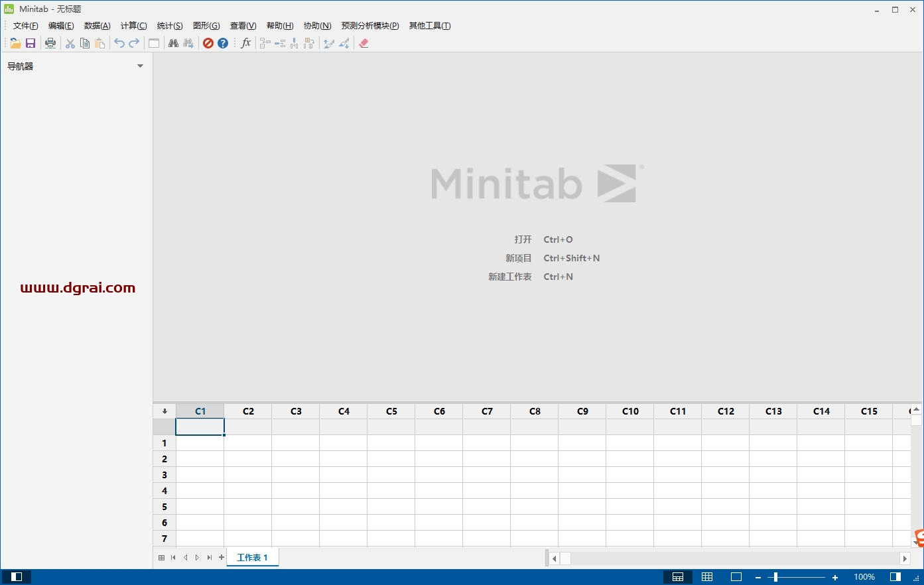Viewport: 924px width, 585px height.
Task: Click the Cut scissors icon
Action: coord(70,43)
